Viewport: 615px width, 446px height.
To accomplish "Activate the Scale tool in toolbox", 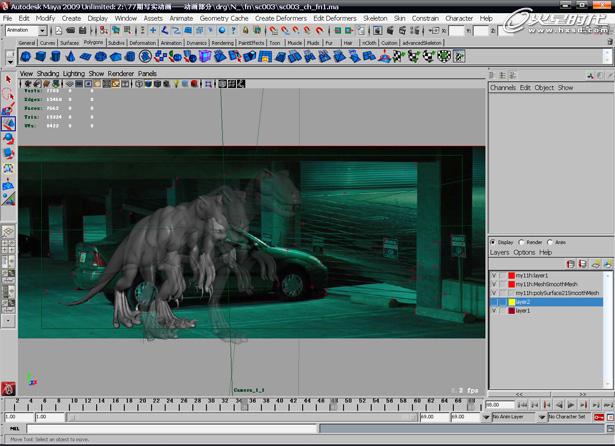I will point(8,153).
